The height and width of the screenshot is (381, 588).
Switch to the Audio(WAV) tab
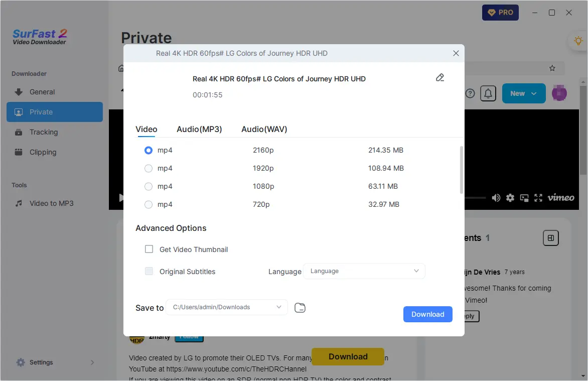[264, 129]
